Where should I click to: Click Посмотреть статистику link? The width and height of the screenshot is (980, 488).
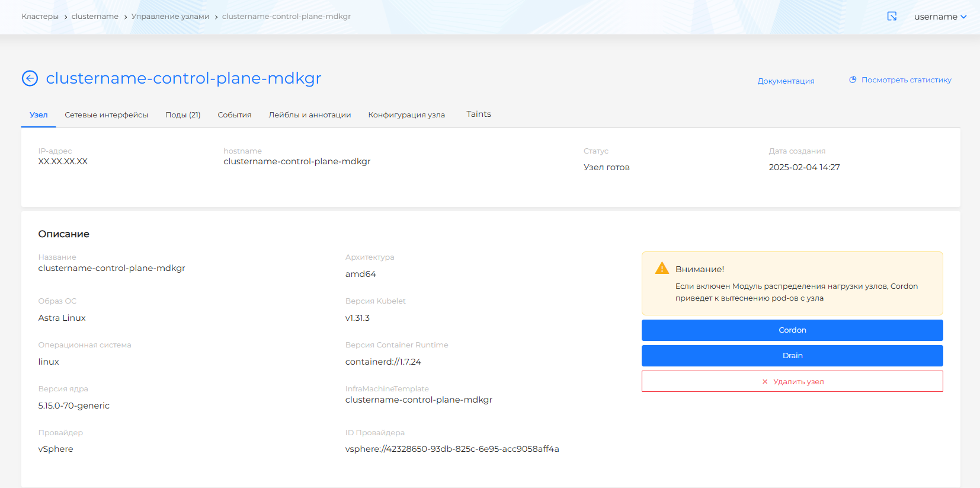(906, 80)
